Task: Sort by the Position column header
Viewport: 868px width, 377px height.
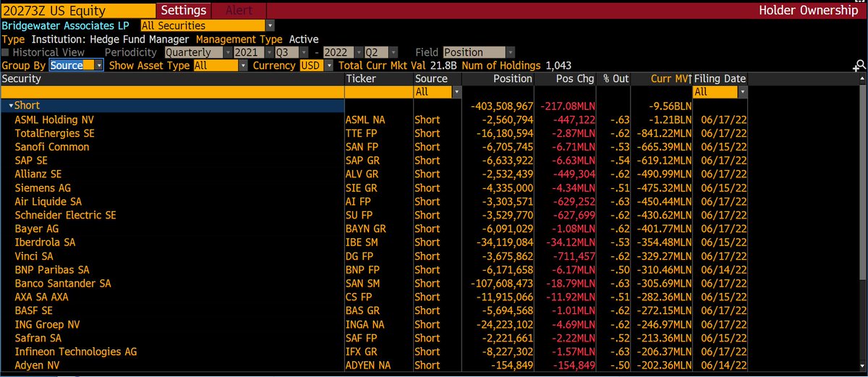Action: point(498,78)
